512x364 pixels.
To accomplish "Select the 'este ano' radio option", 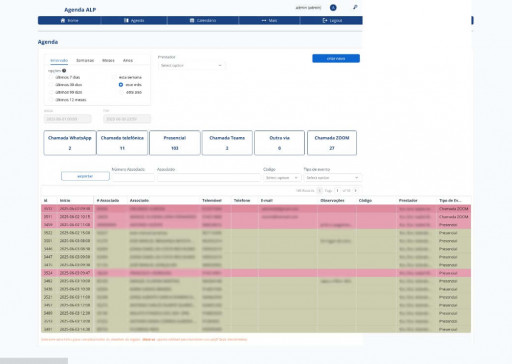I will pyautogui.click(x=121, y=92).
